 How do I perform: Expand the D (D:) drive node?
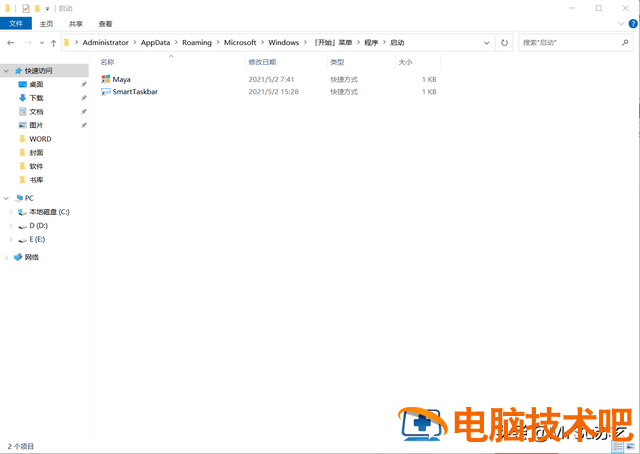(x=11, y=226)
